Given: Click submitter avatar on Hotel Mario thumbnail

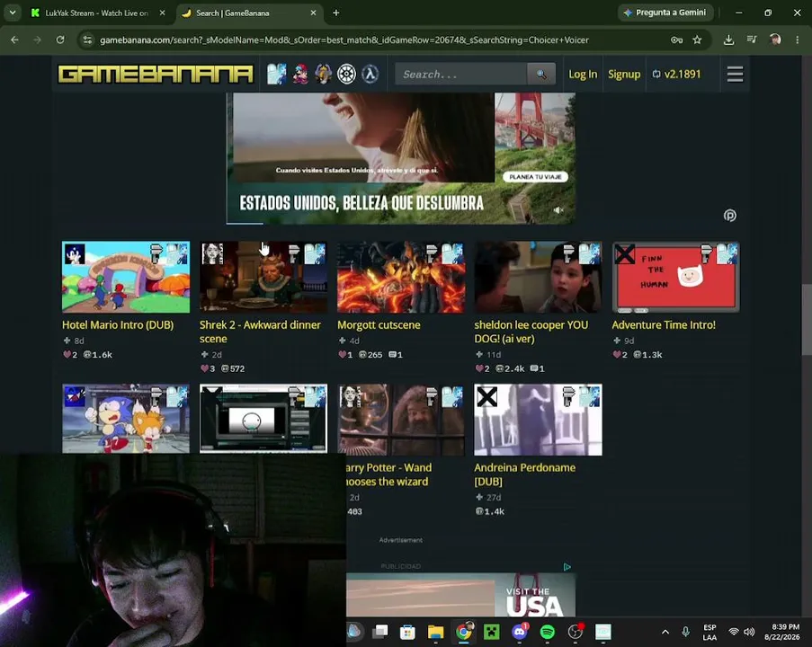Looking at the screenshot, I should tap(75, 254).
